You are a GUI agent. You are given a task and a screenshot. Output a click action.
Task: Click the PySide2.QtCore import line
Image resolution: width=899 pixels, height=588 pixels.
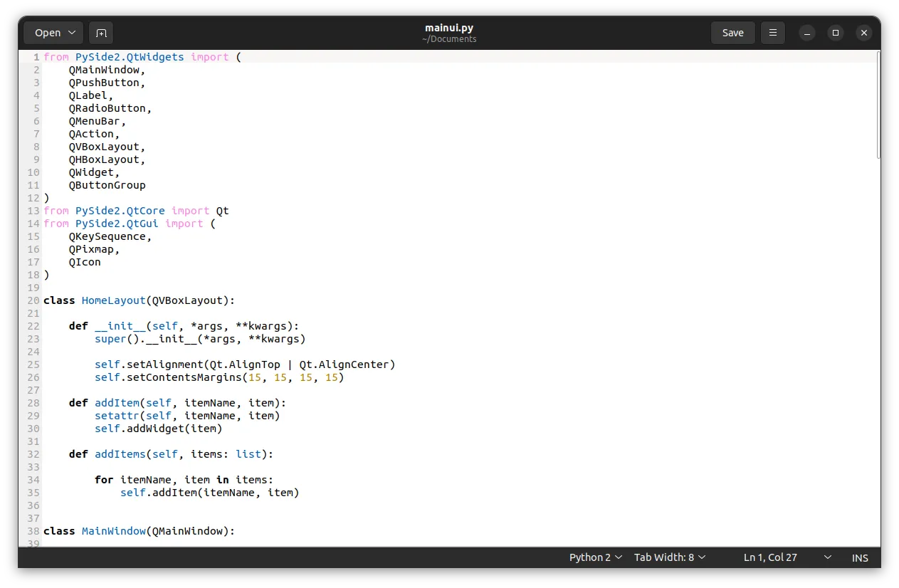coord(136,211)
